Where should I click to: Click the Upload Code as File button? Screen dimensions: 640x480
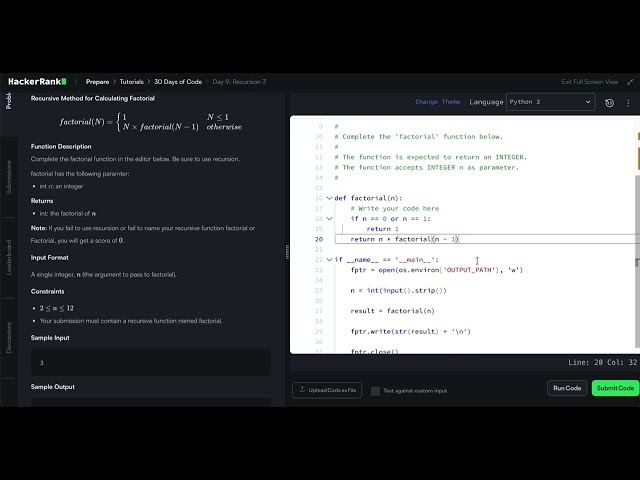[x=327, y=390]
